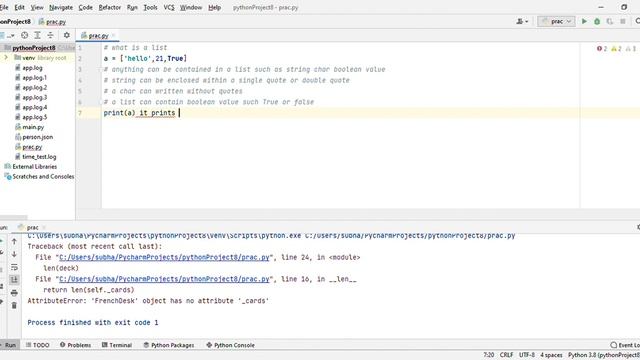Click first traceback link to prac.py line 24
This screenshot has height=360, width=640.
164,258
